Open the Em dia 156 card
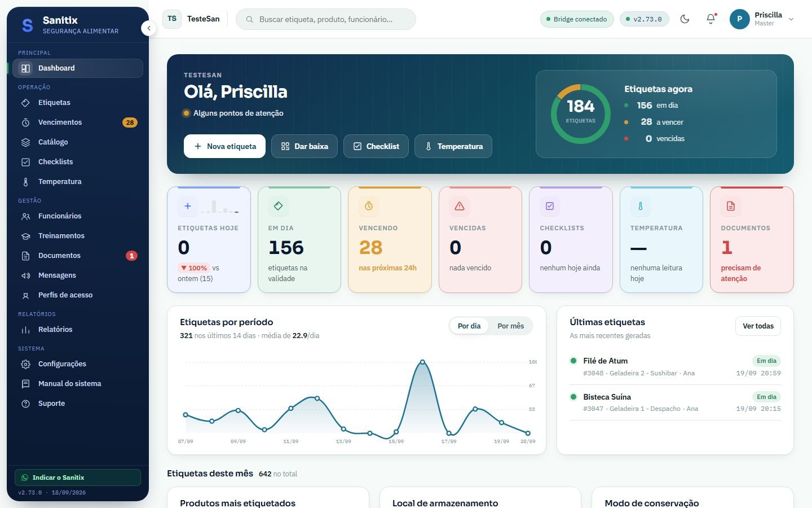This screenshot has width=812, height=508. tap(299, 240)
